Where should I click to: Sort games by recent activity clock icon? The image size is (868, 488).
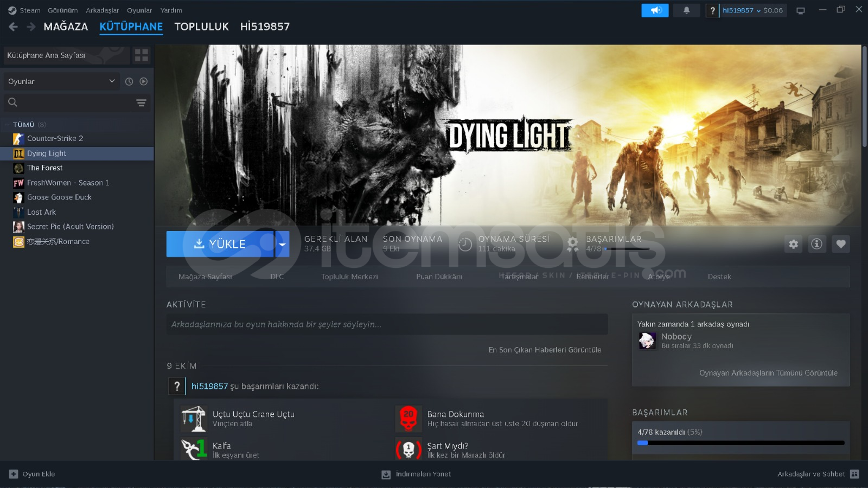click(x=129, y=81)
